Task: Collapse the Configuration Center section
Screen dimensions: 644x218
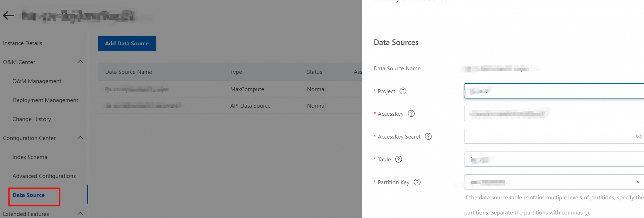Action: click(x=80, y=138)
